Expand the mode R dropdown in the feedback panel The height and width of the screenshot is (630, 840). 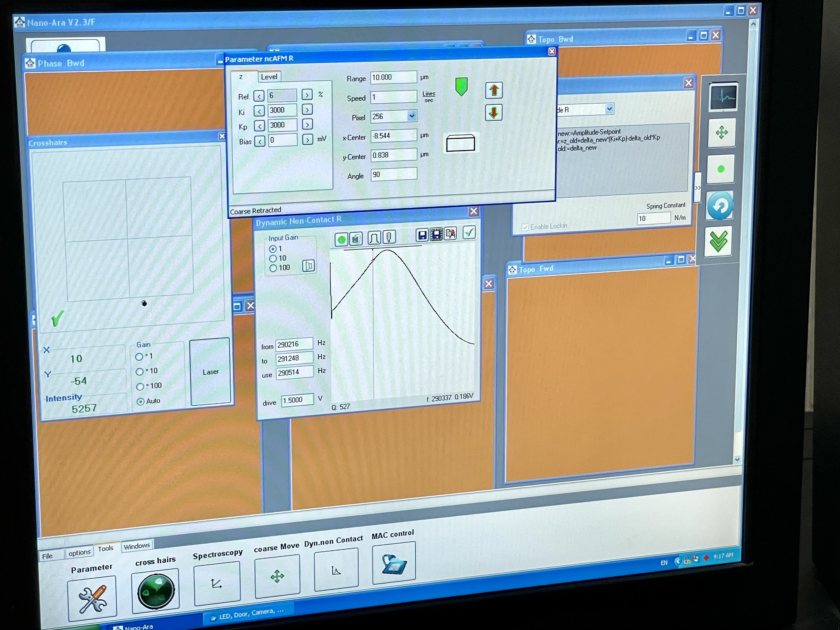click(609, 109)
